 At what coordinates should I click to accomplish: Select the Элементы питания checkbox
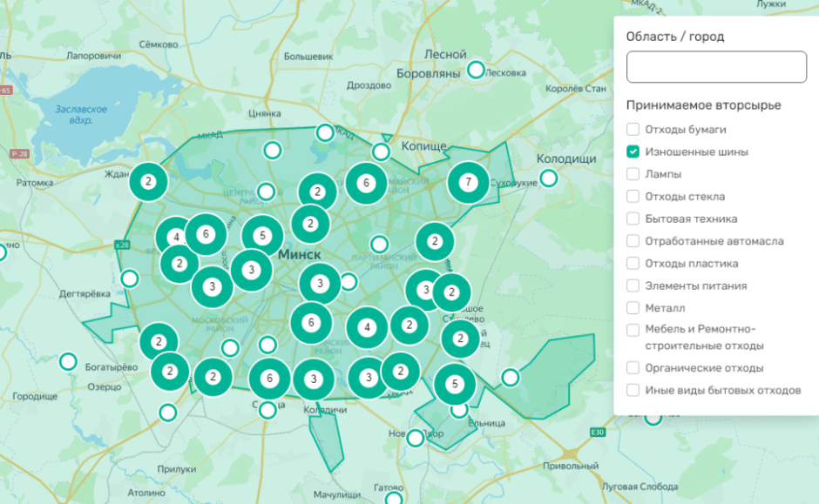click(633, 286)
